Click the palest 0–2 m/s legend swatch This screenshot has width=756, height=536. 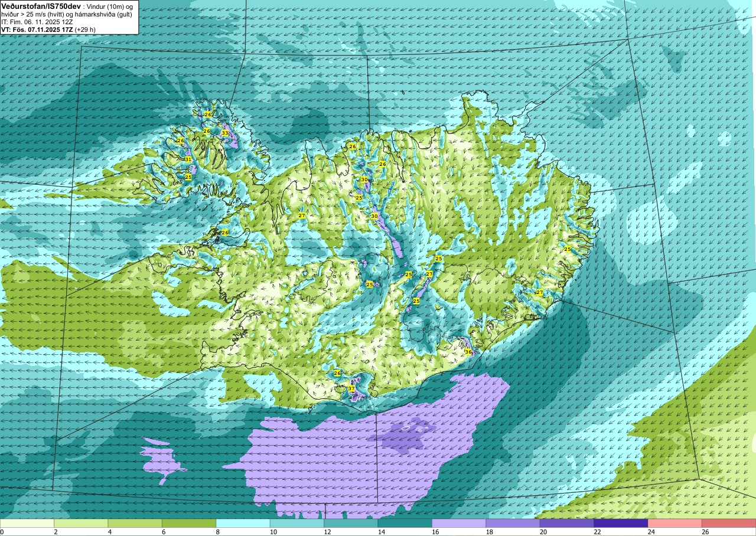(27, 523)
